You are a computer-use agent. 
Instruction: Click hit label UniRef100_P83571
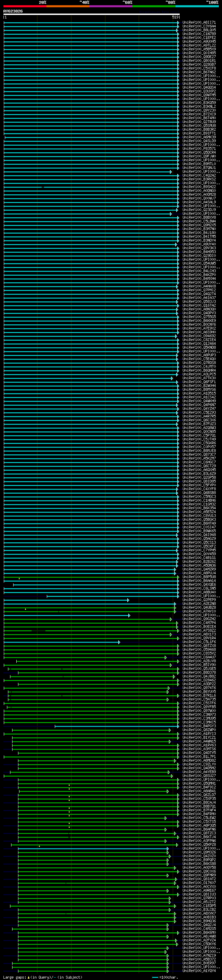[199, 149]
